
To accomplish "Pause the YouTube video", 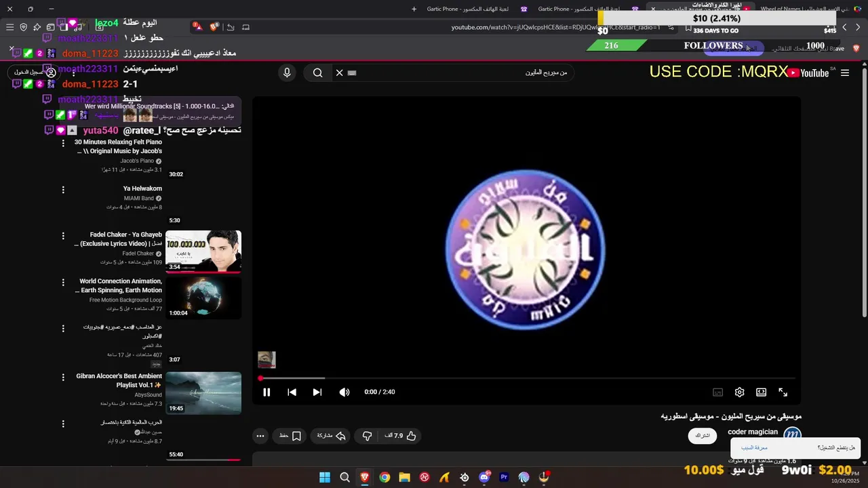I will [267, 392].
